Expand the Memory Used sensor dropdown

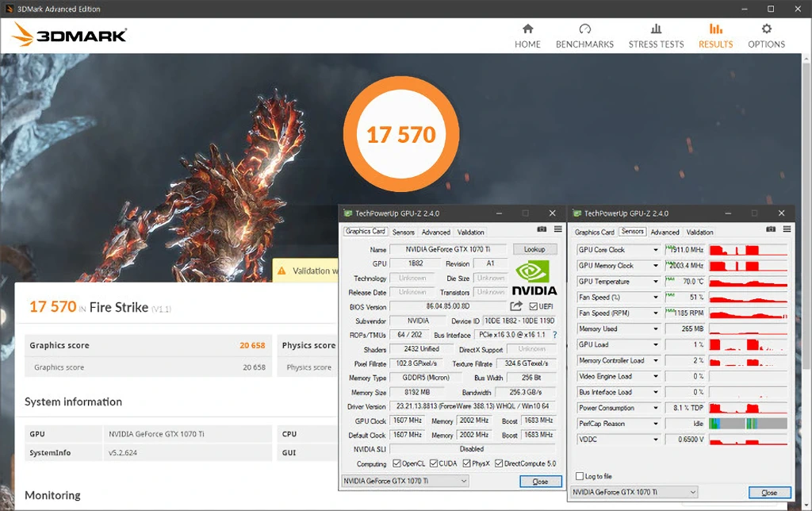coord(656,328)
